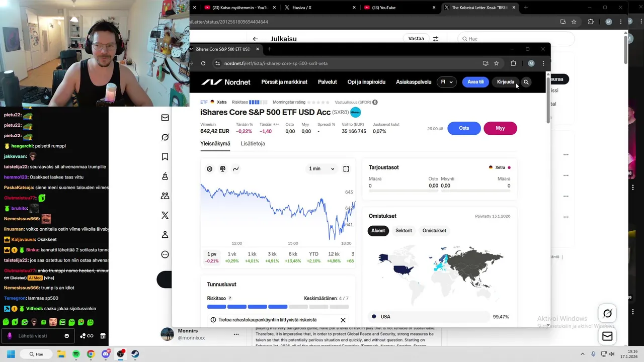Open emoji picker in chat box
Screen dimensions: 644x362
click(67, 336)
